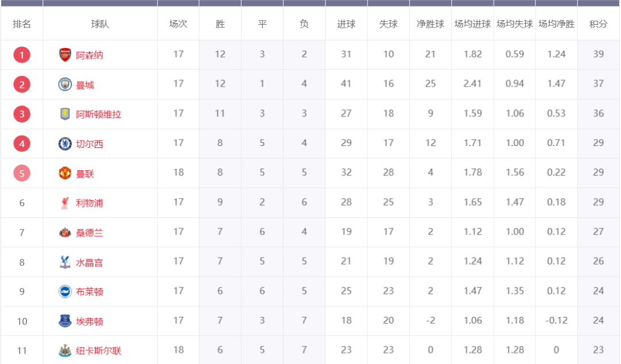Open the 利物浦 team name link

[89, 203]
